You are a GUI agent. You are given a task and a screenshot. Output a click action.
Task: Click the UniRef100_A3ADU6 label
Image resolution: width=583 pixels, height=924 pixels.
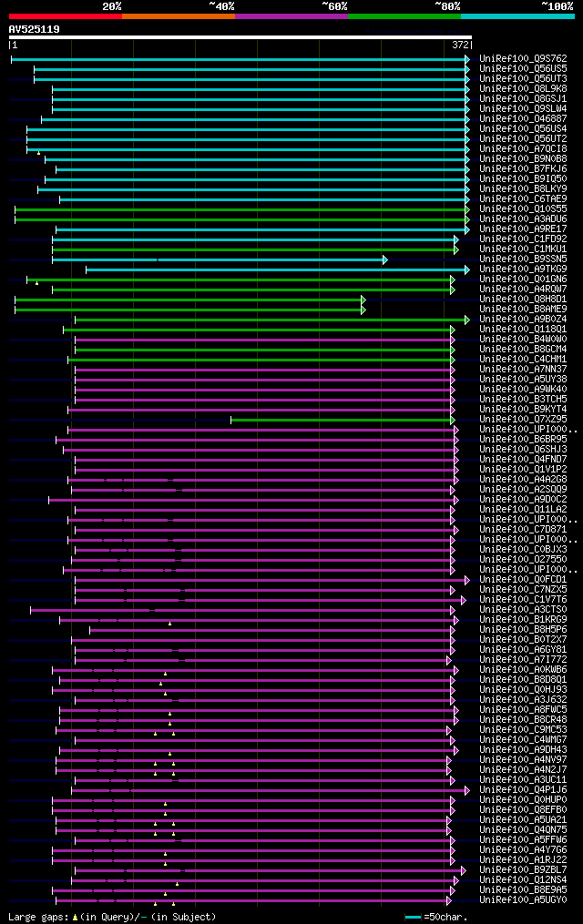point(524,219)
